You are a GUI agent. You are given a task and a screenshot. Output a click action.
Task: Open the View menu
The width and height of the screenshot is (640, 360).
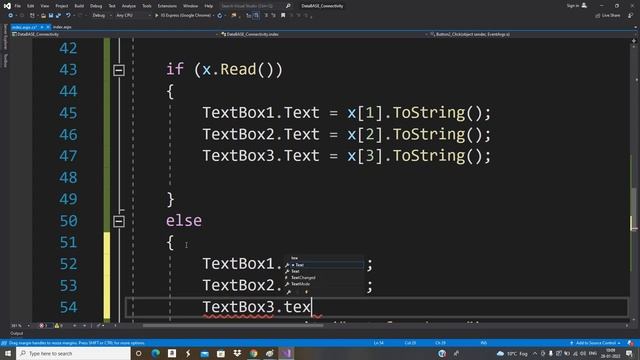click(45, 6)
